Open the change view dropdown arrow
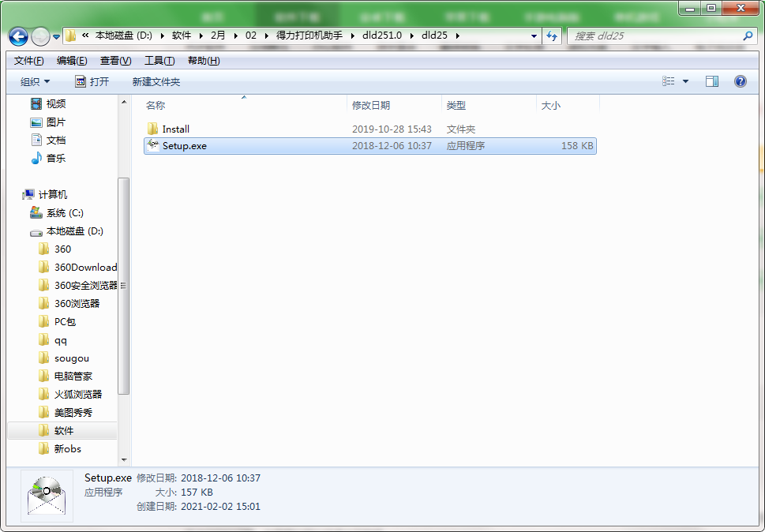 [685, 81]
